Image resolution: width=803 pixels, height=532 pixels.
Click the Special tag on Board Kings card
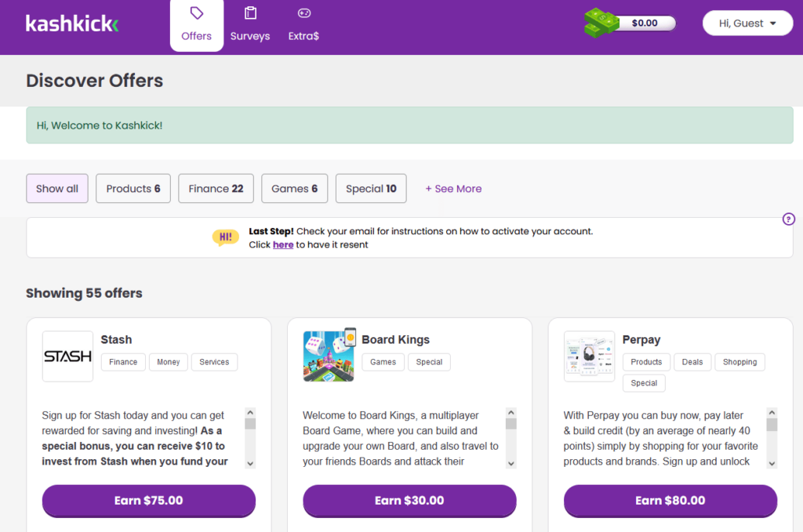tap(429, 362)
